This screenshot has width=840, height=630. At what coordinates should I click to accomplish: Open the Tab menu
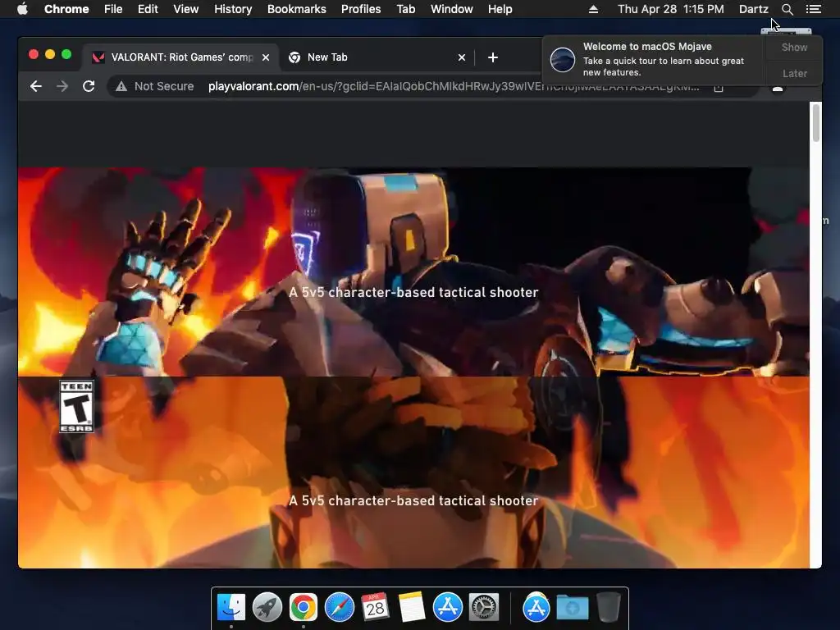click(405, 9)
